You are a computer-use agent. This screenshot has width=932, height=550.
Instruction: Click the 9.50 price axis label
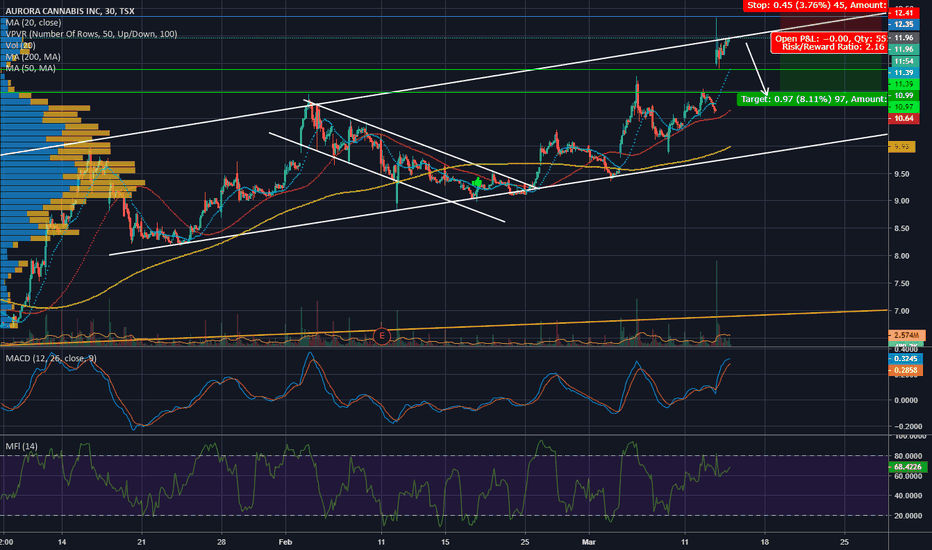(901, 174)
